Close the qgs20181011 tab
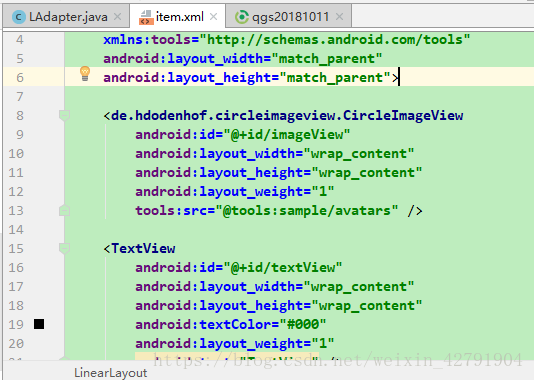The image size is (534, 380). pyautogui.click(x=339, y=16)
